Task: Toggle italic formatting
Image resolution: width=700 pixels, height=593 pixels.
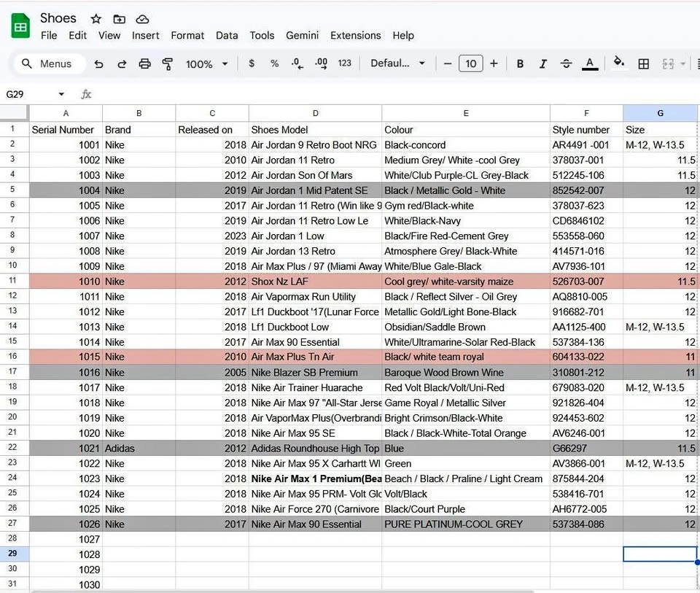Action: [542, 64]
